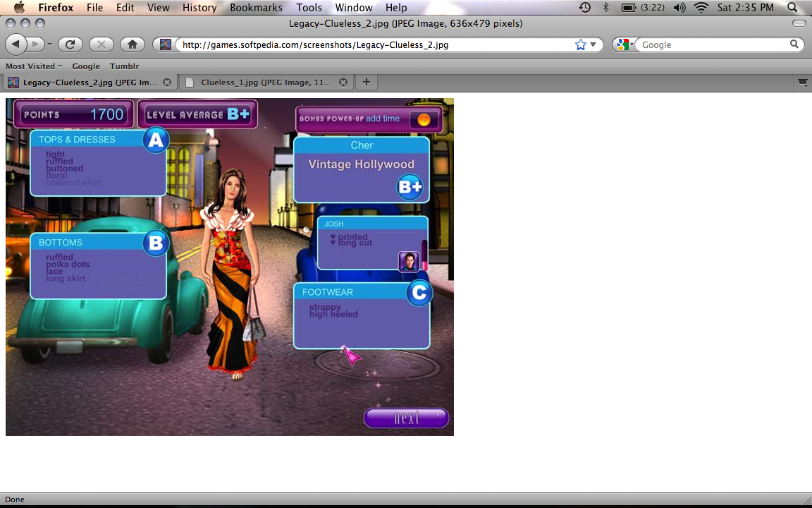The image size is (812, 508).
Task: Open the File menu
Action: point(94,8)
